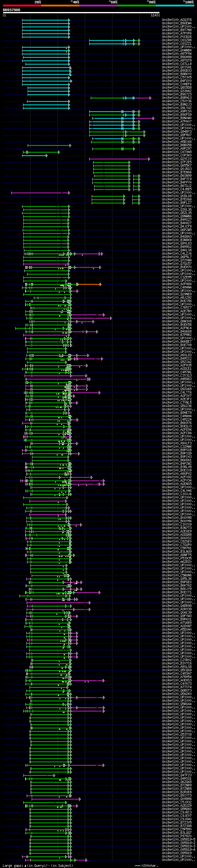Viewport: 197px width, 868px height.
Task: Click hit label UniRef100_A2Q3T8
Action: (177, 20)
